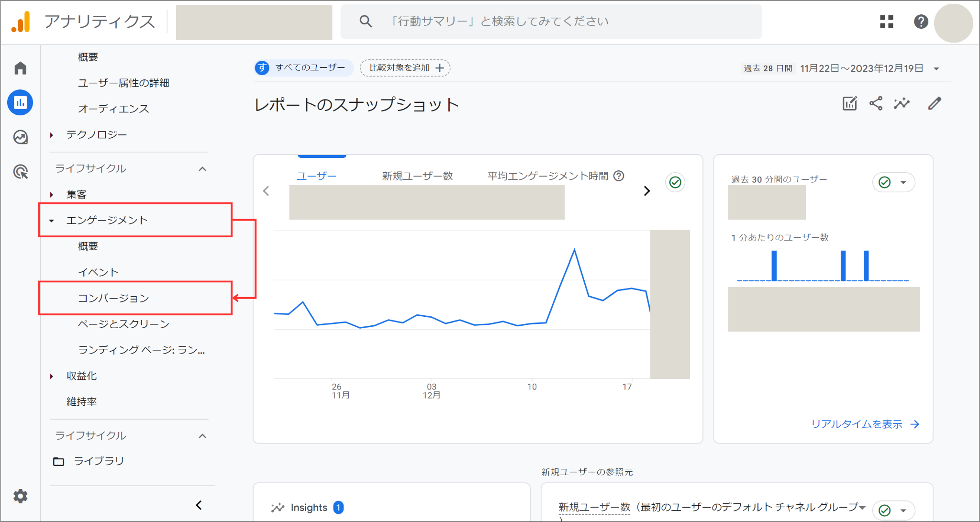Open the Help question mark icon

[x=921, y=22]
